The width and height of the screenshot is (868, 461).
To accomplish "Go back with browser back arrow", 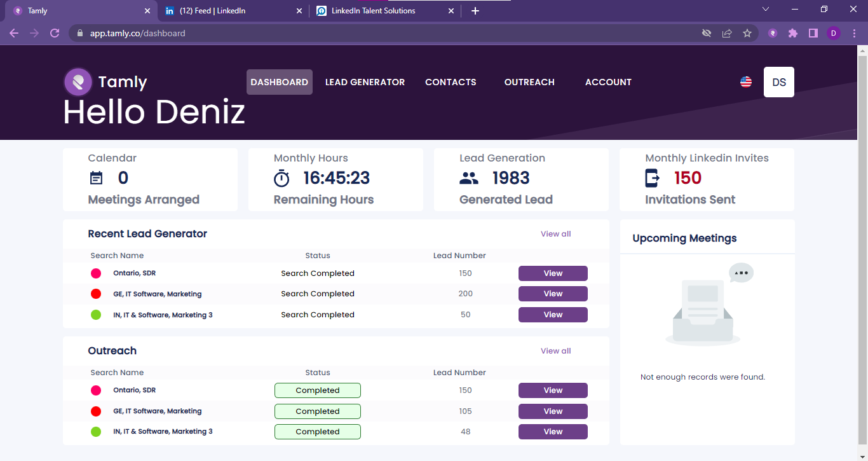I will (x=14, y=33).
